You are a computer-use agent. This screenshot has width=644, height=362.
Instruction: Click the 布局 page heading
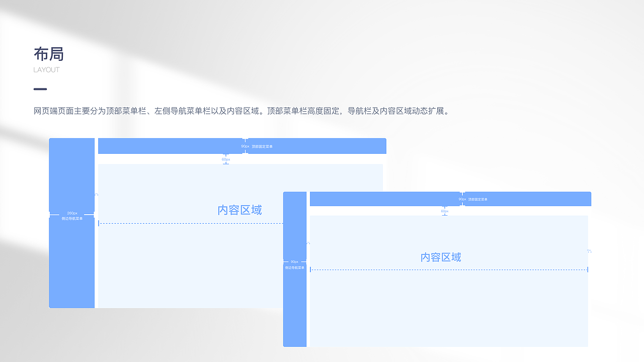click(50, 54)
